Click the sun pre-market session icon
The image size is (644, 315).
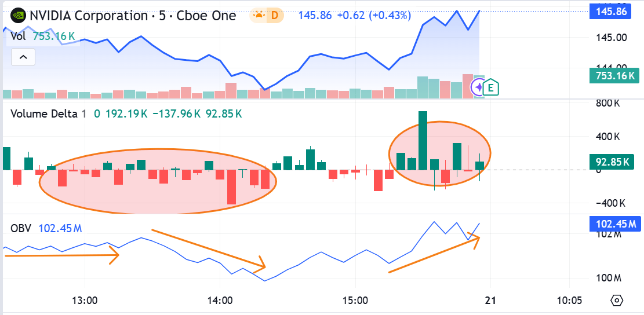[x=259, y=15]
